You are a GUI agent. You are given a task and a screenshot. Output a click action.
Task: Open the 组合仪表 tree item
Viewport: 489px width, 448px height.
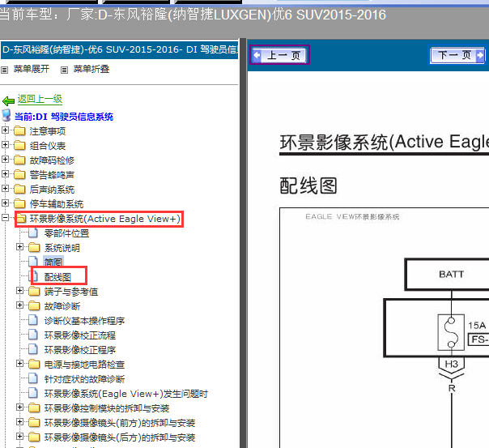point(48,146)
